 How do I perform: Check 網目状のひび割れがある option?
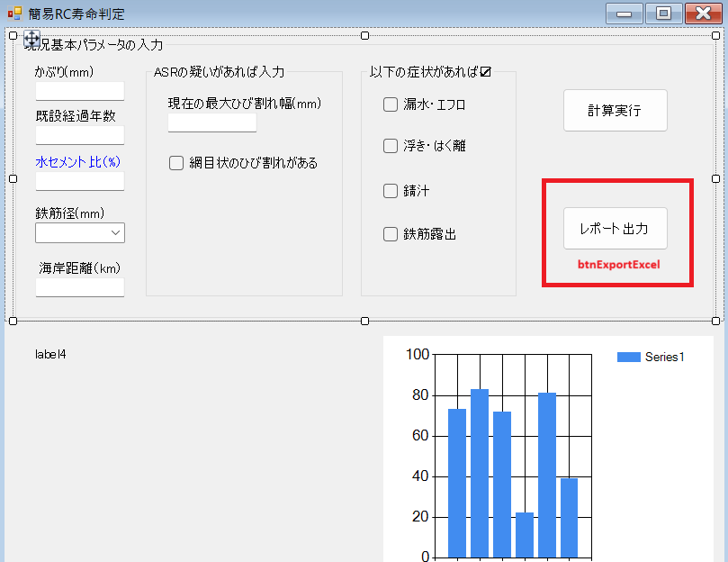coord(176,163)
